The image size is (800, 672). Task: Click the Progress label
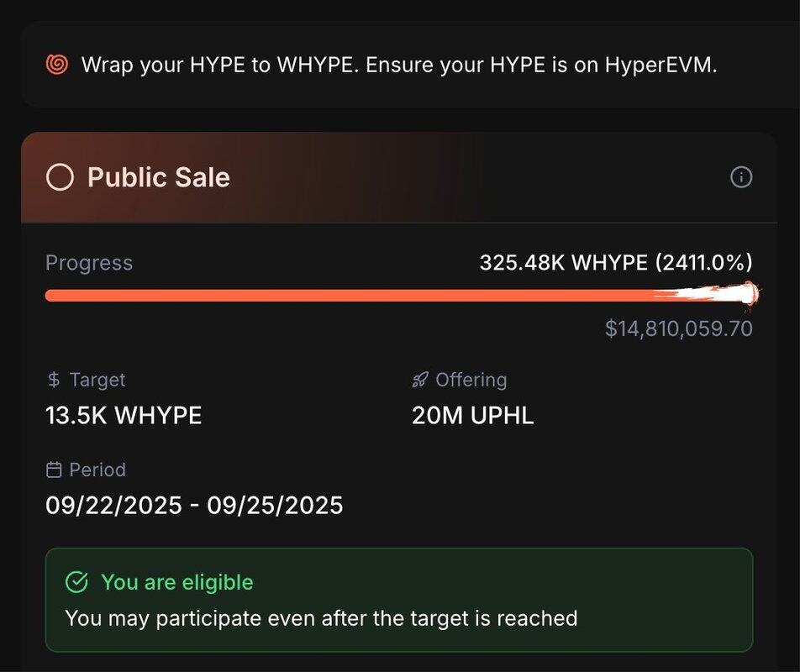point(89,263)
